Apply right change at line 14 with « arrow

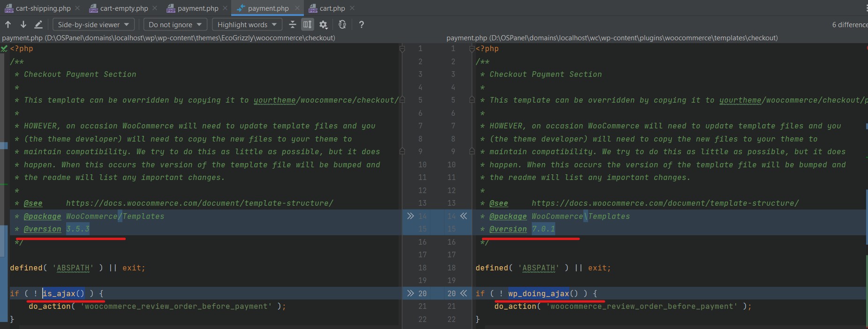tap(464, 216)
